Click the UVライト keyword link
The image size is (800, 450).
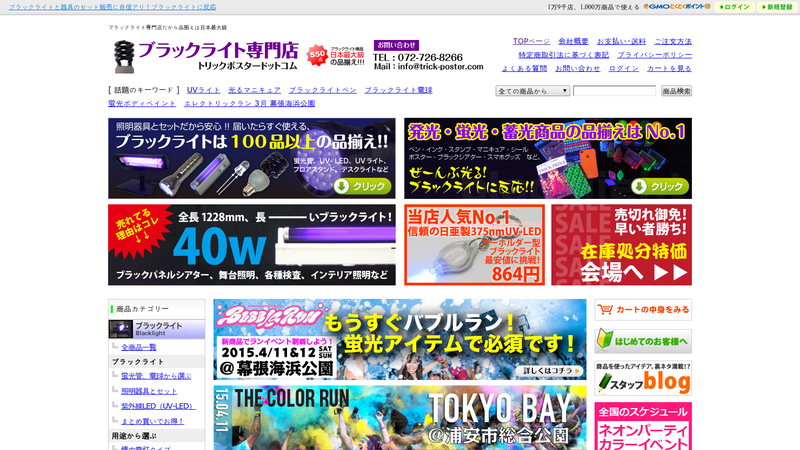click(x=203, y=90)
